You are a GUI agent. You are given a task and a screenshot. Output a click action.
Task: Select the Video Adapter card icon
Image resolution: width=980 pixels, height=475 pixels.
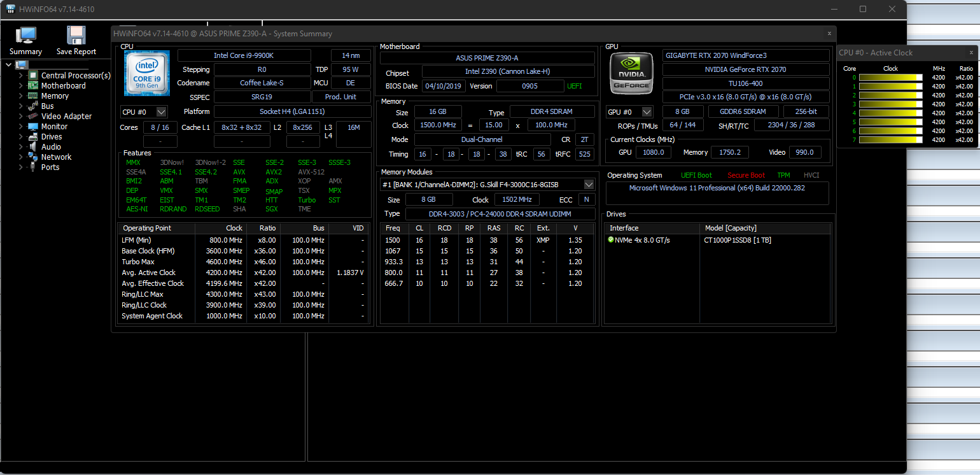[x=32, y=116]
